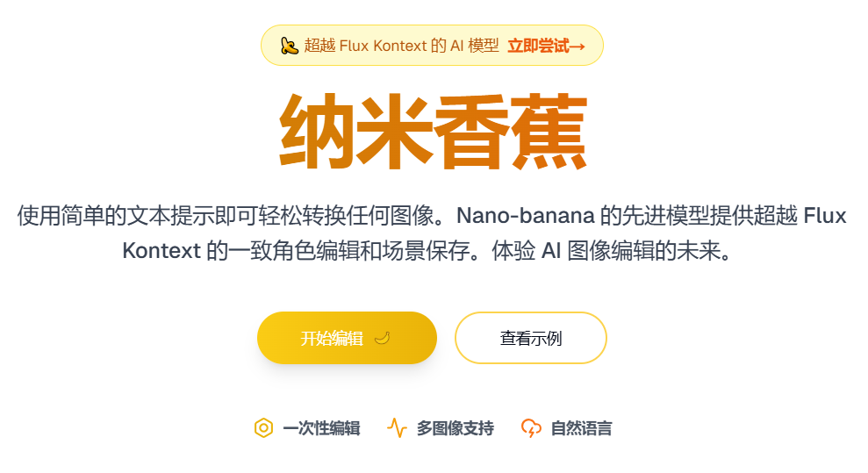Viewport: 868px width, 473px height.
Task: Click the arrow after 立即尝试
Action: 577,46
